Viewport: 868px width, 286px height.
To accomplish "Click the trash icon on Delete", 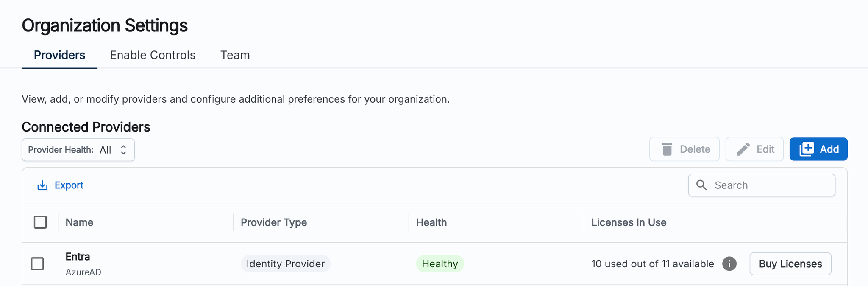I will tap(667, 149).
